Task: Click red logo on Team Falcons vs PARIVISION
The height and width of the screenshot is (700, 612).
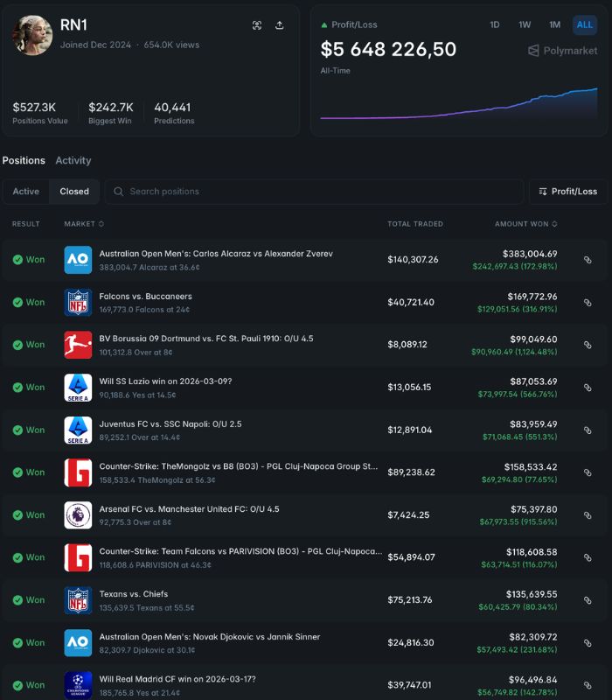Action: [78, 558]
